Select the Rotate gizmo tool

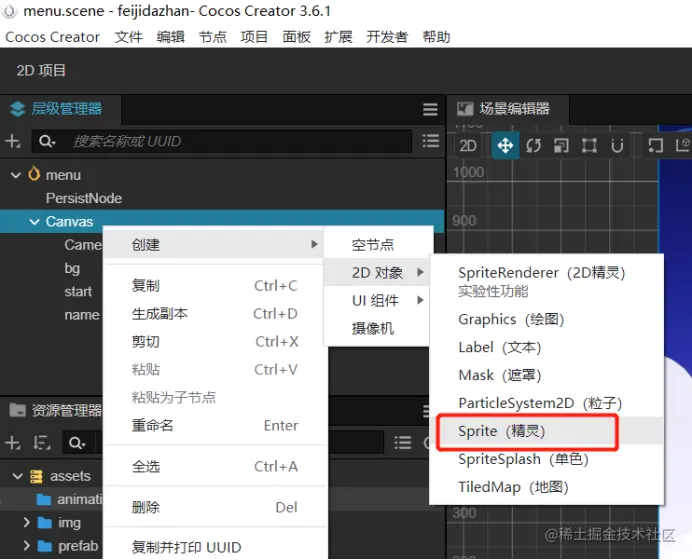coord(533,145)
